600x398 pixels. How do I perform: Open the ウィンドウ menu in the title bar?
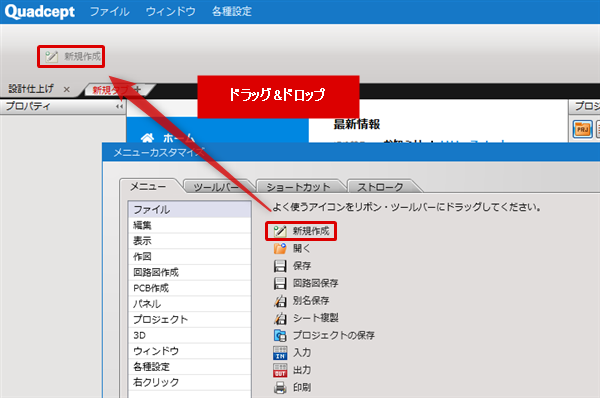point(171,11)
